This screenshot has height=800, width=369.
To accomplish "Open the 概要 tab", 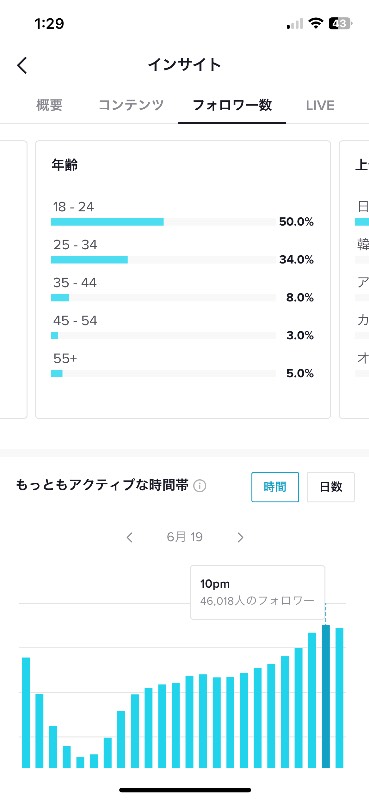I will click(x=50, y=105).
